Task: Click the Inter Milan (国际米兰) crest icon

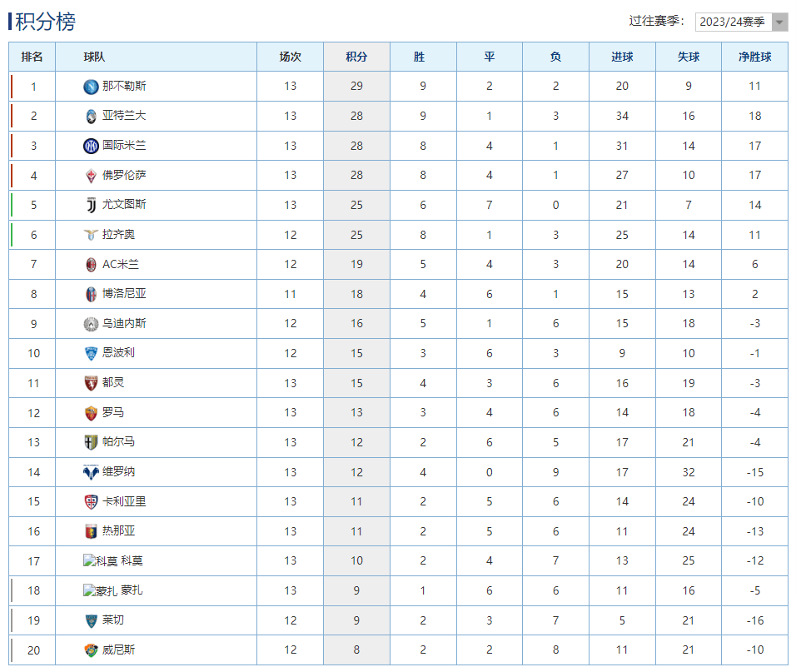Action: point(91,147)
